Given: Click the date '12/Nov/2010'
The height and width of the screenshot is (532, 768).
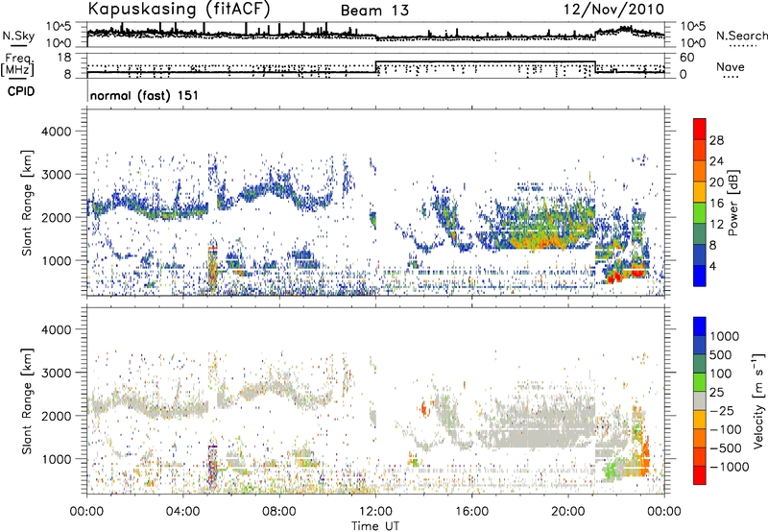Looking at the screenshot, I should pyautogui.click(x=613, y=10).
